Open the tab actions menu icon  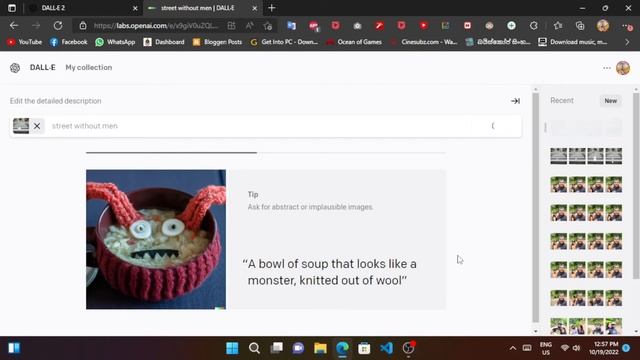(12, 8)
